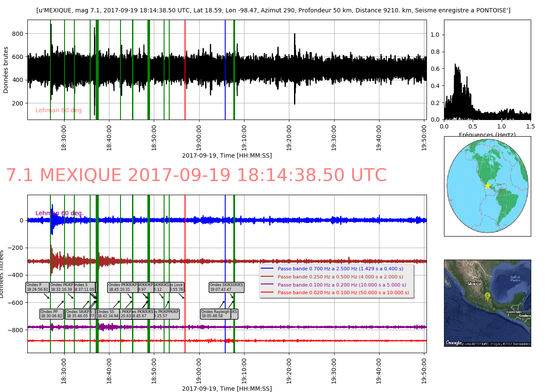Select the 'Ondes P 18:26:56.81' annotation box
Image resolution: width=547 pixels, height=392 pixels.
click(x=37, y=287)
